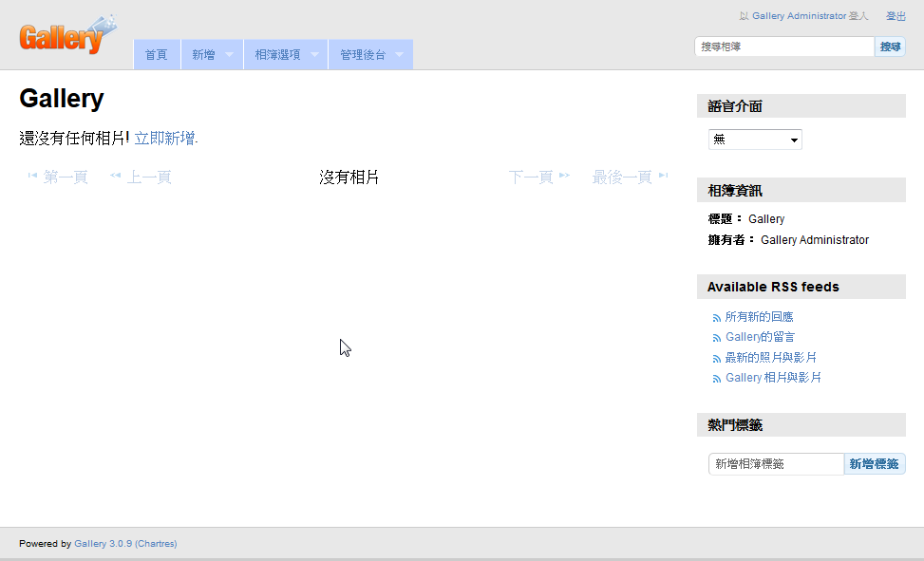Screen dimensions: 924x561
Task: Click RSS icon beside Gallery的留言
Action: pyautogui.click(x=717, y=338)
